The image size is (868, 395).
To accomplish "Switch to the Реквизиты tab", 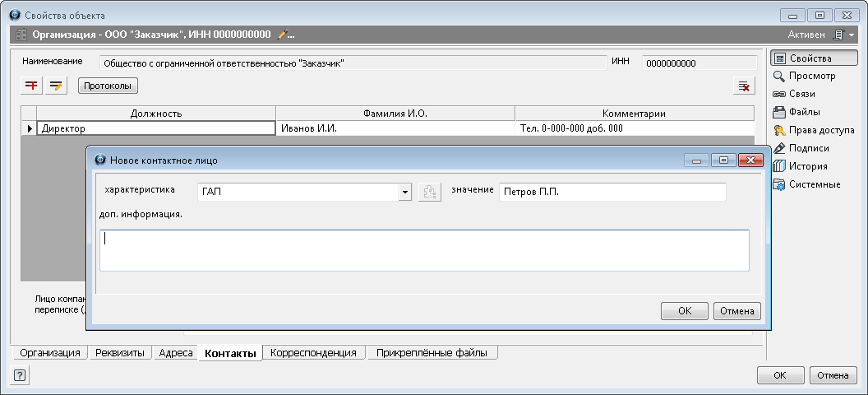I will tap(120, 353).
